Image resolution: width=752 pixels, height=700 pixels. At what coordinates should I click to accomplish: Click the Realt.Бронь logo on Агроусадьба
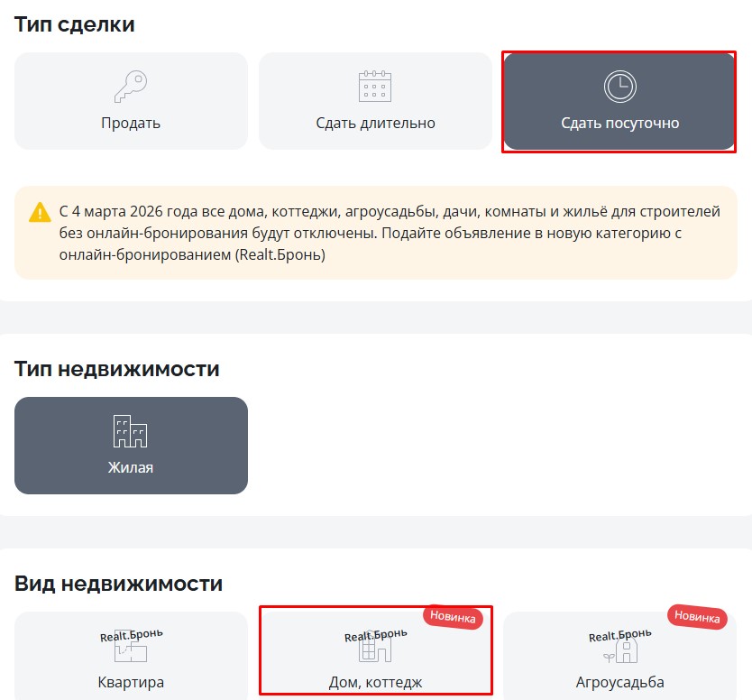pyautogui.click(x=620, y=634)
